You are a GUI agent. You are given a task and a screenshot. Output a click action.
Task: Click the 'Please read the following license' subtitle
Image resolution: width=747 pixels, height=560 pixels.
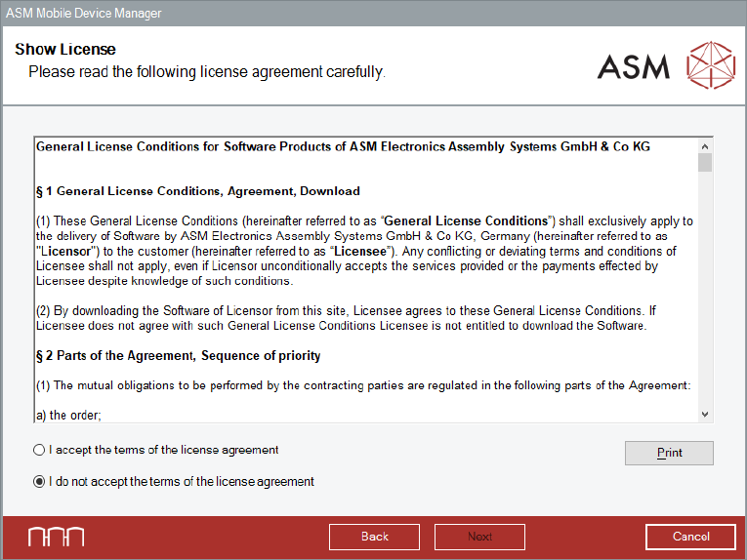207,72
